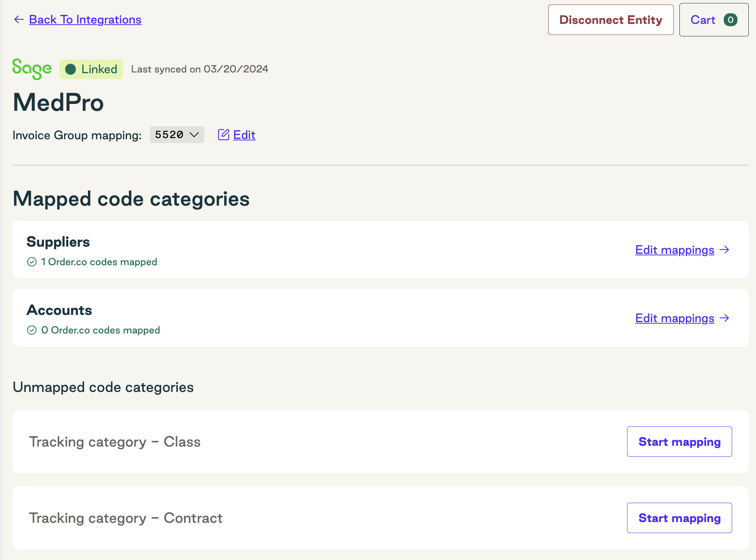Click the Mapped code categories heading
756x560 pixels.
coord(131,199)
